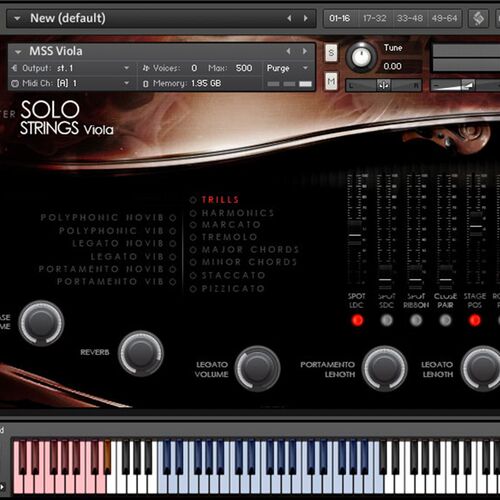Select the Legato Novib articulation
Screen dimensions: 500x500
pos(124,243)
